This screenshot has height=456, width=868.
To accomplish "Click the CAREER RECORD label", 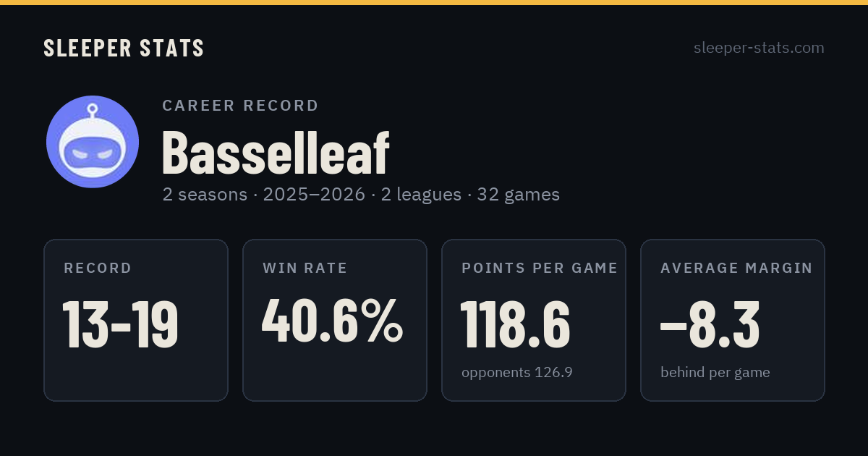I will (241, 106).
